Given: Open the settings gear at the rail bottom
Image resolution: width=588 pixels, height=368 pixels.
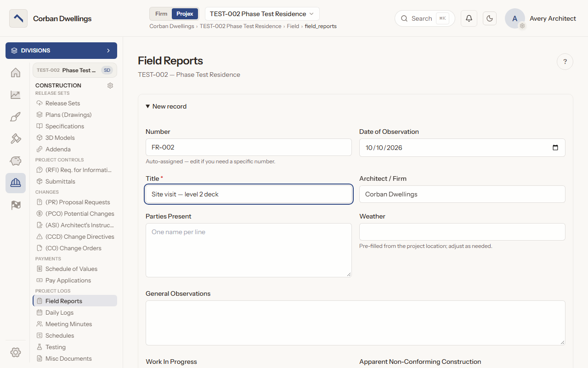Looking at the screenshot, I should coord(16,352).
